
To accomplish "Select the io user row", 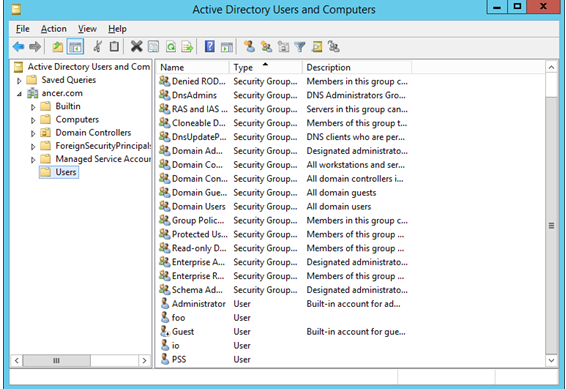I will (x=283, y=345).
